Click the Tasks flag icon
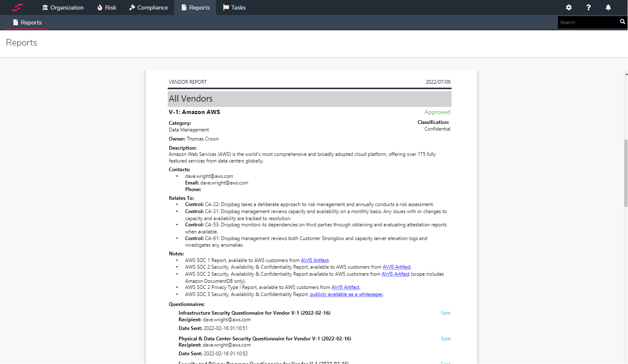Screen dimensions: 628x364 pos(226,7)
